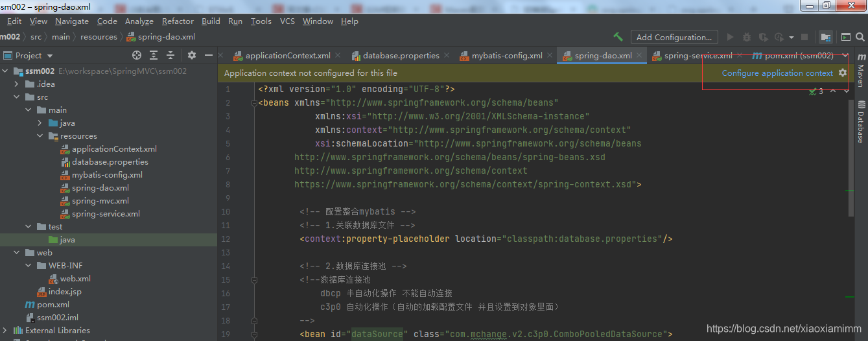The width and height of the screenshot is (868, 341).
Task: Collapse the main folder
Action: coord(29,110)
